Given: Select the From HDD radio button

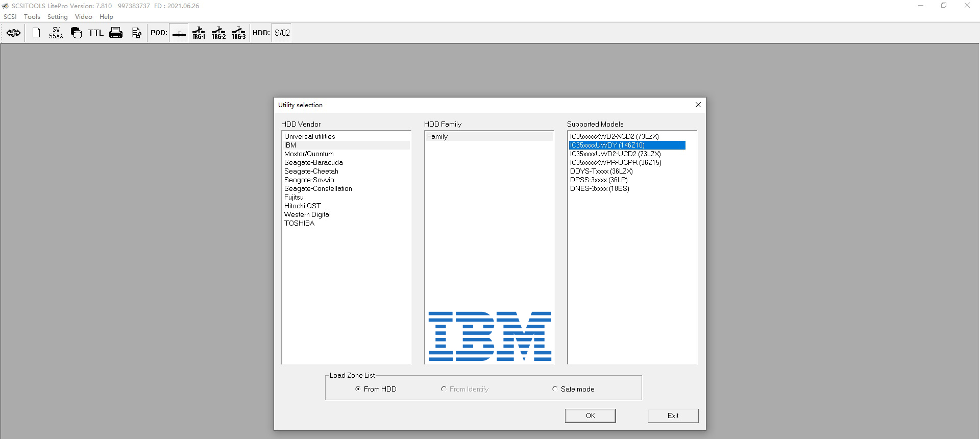Looking at the screenshot, I should pyautogui.click(x=376, y=389).
